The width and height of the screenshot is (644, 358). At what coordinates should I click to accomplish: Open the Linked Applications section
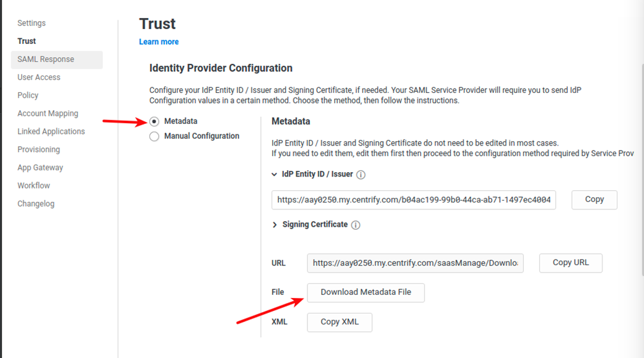point(51,131)
